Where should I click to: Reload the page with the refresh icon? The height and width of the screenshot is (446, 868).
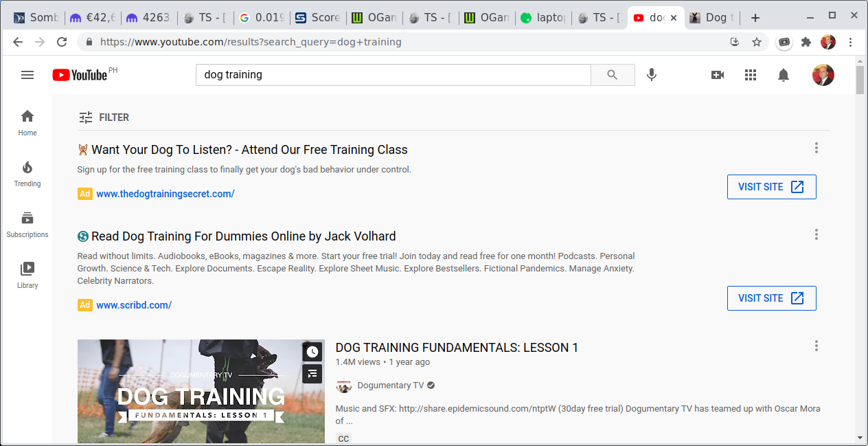[x=62, y=42]
